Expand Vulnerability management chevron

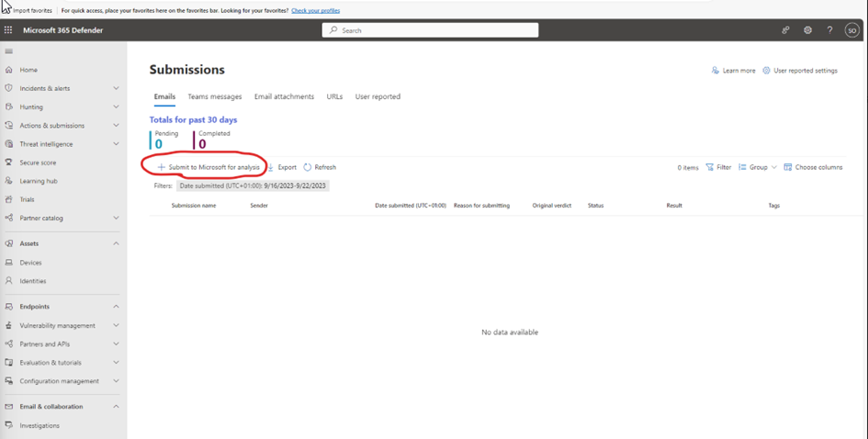116,325
